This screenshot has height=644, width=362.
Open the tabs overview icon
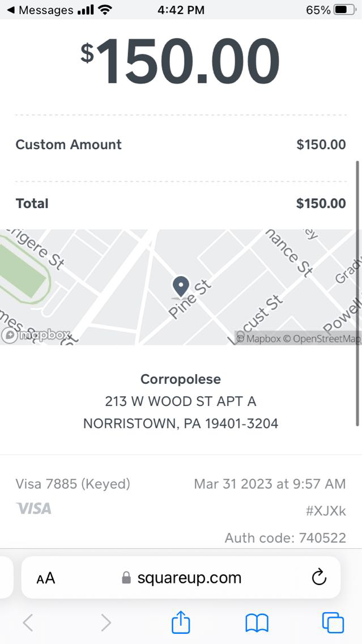(333, 622)
